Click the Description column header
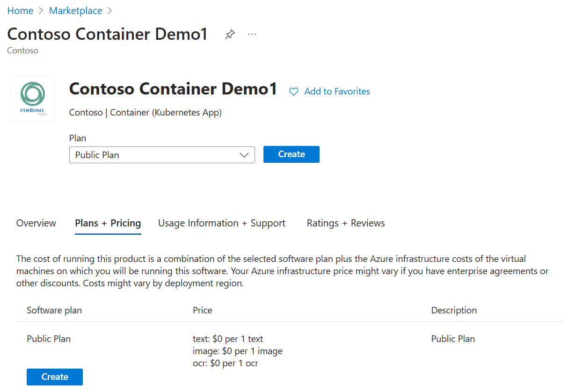This screenshot has height=392, width=576. [x=454, y=310]
